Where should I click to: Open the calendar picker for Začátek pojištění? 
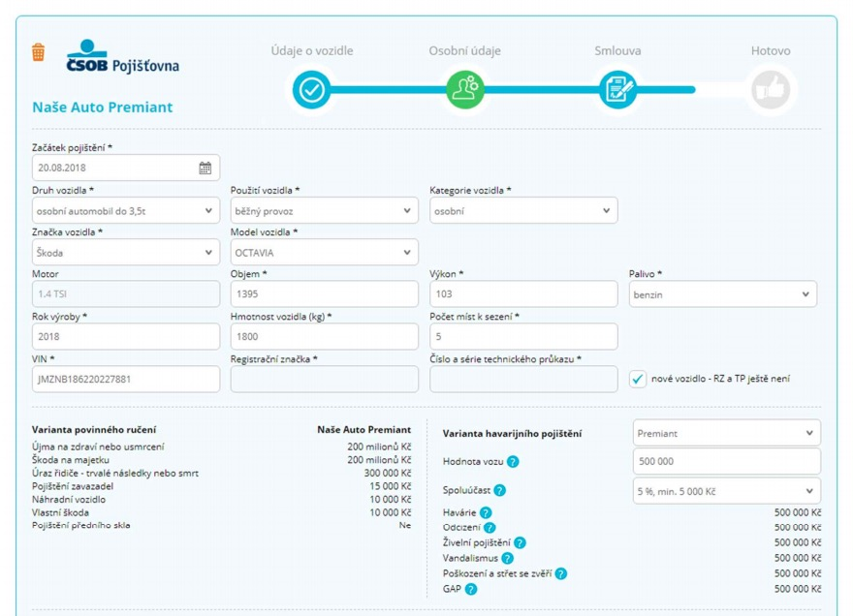205,168
